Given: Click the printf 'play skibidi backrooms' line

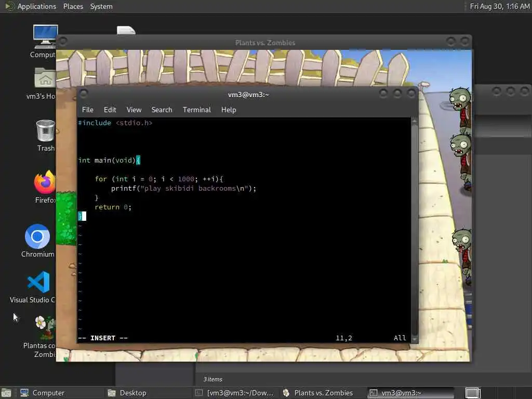Looking at the screenshot, I should click(183, 188).
